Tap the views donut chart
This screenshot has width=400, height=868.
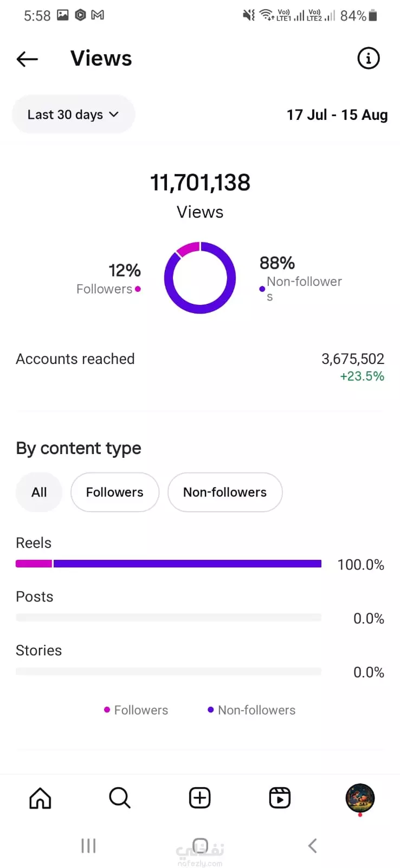[200, 278]
